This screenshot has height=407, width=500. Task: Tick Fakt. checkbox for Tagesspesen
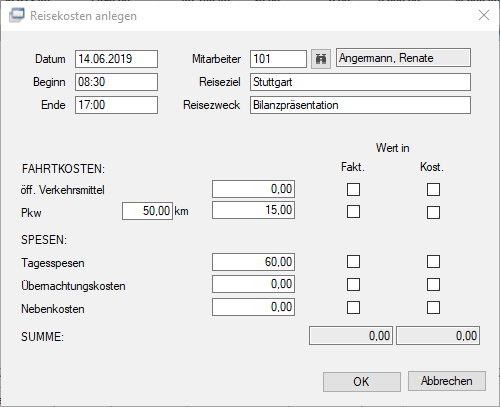point(353,262)
